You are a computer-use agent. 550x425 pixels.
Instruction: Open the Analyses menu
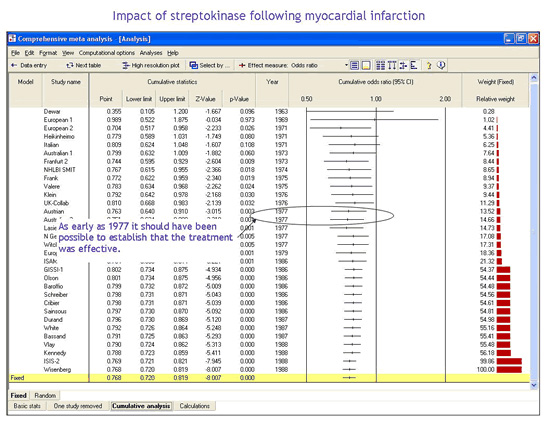(151, 53)
